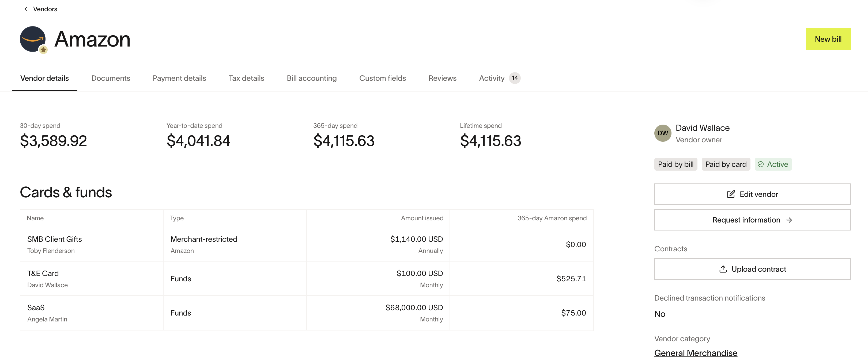Click the DW avatar of David Wallace
Image resolution: width=868 pixels, height=361 pixels.
662,133
